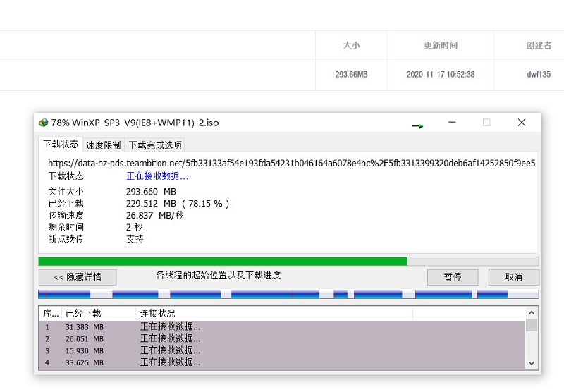The height and width of the screenshot is (392, 564).
Task: Click the 2020-11-17 10:52:38 cell in background
Action: (441, 75)
